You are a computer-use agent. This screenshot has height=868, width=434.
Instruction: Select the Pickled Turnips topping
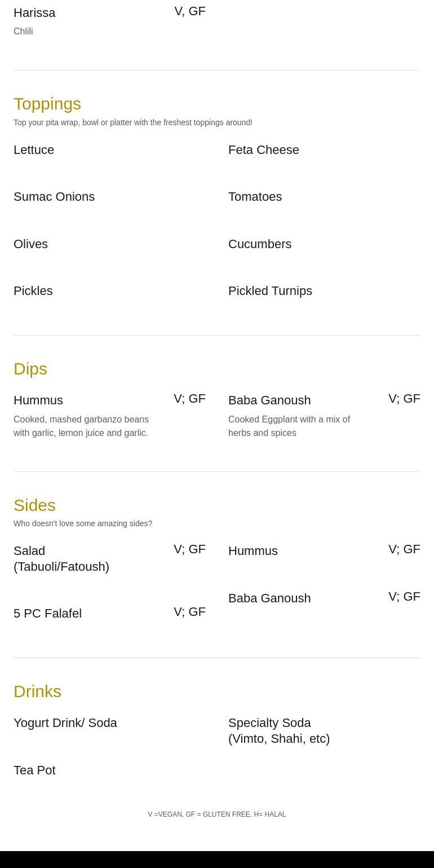[270, 291]
